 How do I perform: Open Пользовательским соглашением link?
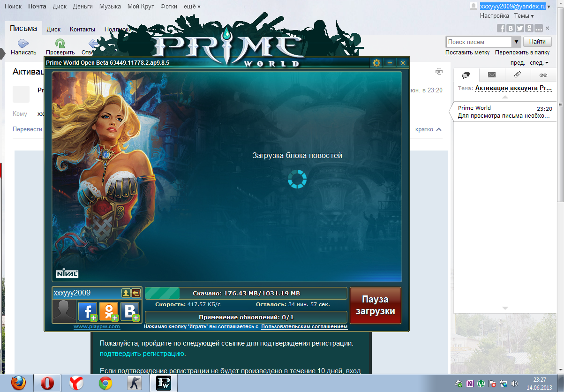pyautogui.click(x=304, y=326)
